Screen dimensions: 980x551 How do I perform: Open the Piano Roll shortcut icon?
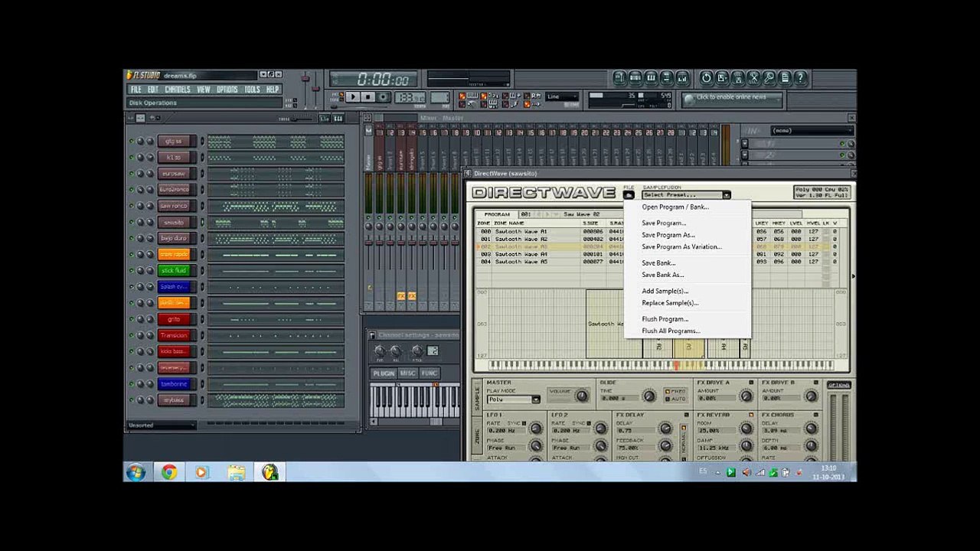click(651, 78)
